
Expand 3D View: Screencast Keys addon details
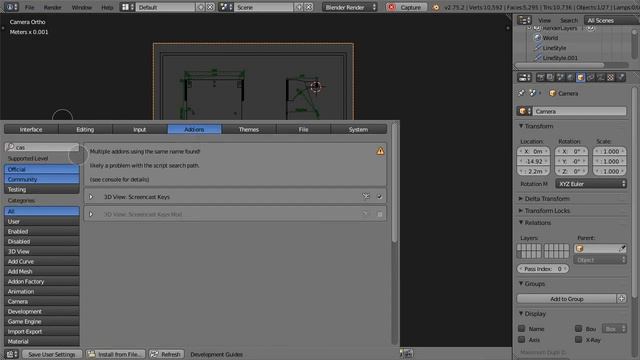91,196
